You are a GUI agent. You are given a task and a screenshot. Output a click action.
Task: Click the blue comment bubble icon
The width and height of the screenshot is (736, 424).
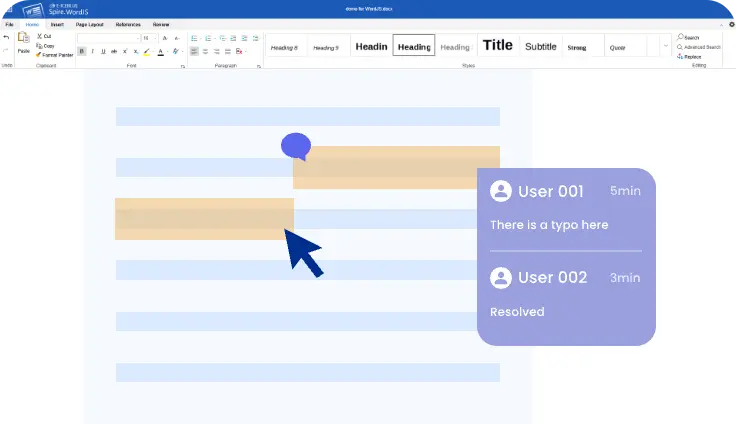(x=295, y=147)
